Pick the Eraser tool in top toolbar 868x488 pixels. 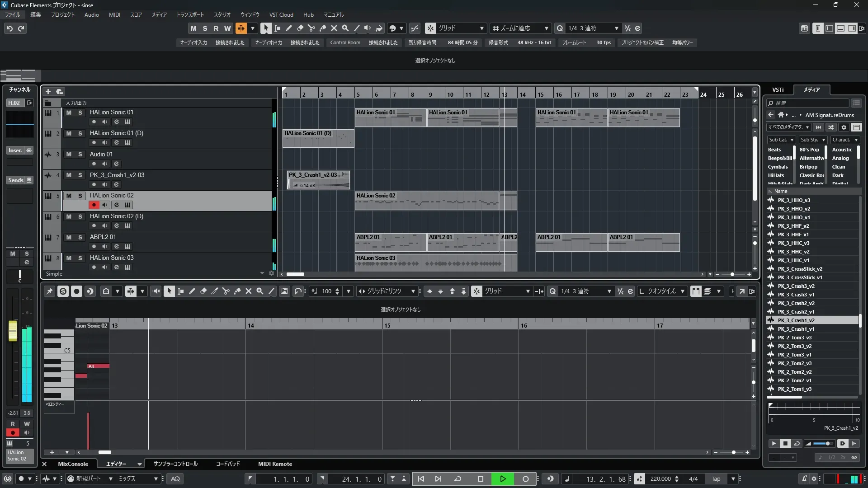[x=300, y=28]
